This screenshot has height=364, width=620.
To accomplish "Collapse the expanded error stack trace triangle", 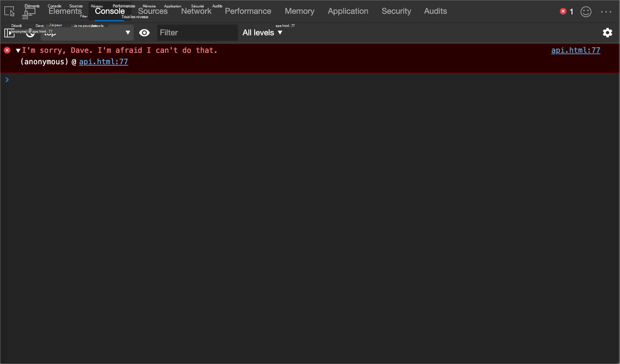I will [x=18, y=50].
